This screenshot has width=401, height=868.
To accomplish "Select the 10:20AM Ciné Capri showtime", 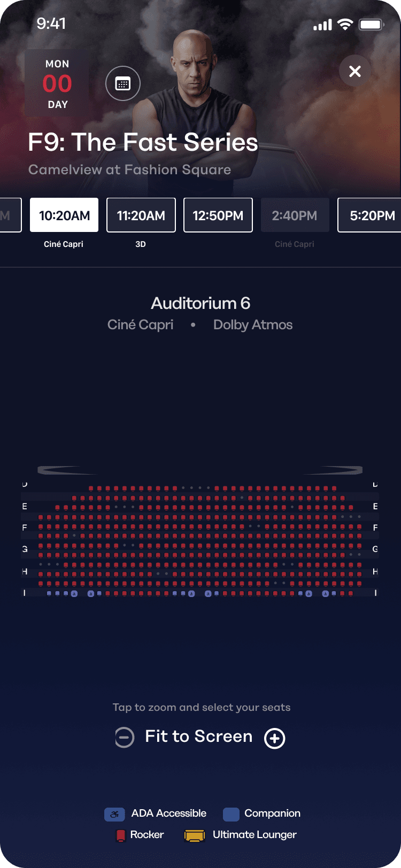I will coord(64,215).
